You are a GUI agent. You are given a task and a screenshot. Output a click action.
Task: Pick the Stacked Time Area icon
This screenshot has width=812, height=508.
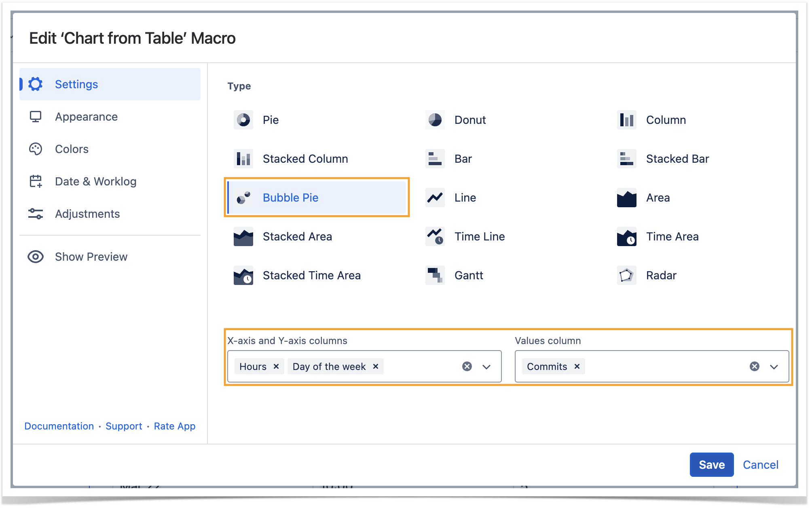pyautogui.click(x=243, y=275)
